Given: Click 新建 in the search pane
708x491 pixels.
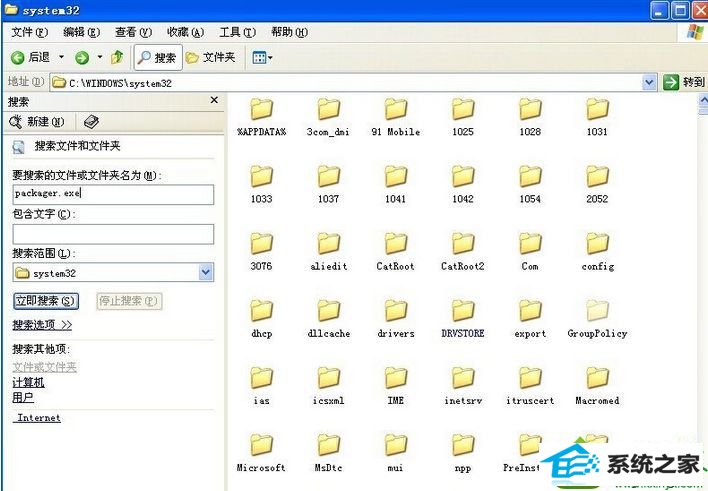Looking at the screenshot, I should (x=37, y=122).
